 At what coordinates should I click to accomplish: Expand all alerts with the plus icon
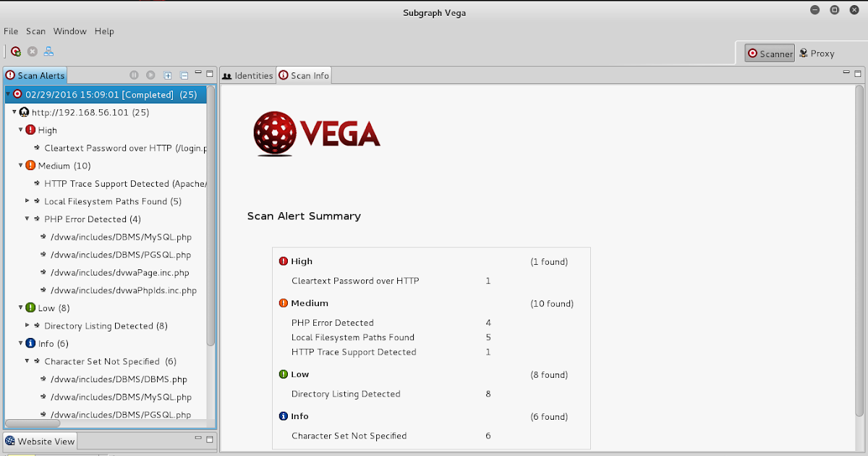[x=167, y=75]
